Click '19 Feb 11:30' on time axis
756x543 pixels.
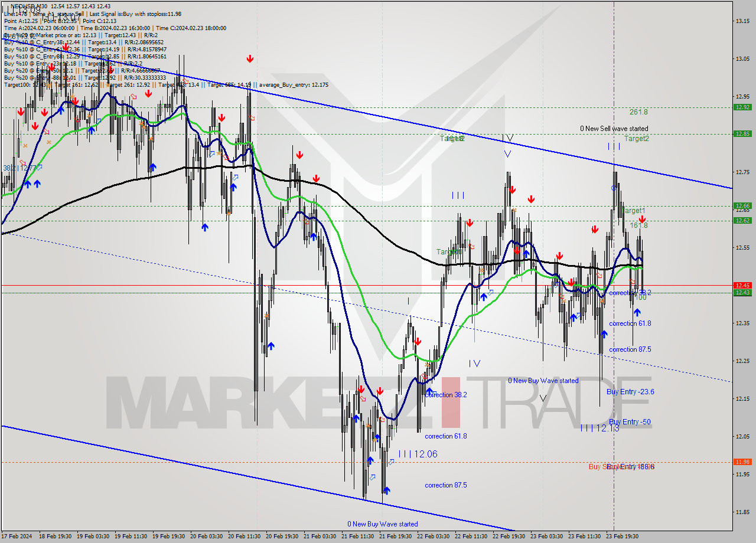(131, 537)
